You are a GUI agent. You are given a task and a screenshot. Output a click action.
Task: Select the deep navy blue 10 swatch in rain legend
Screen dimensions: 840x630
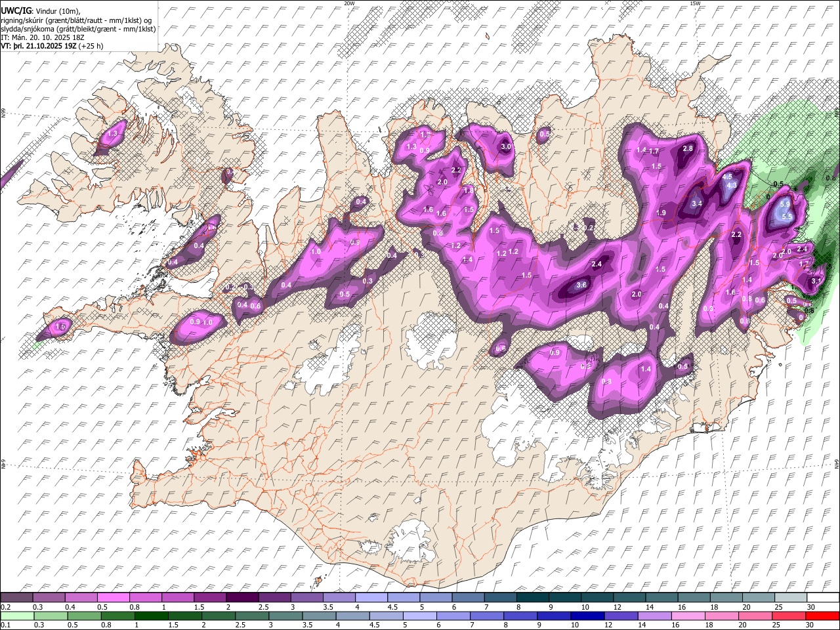click(587, 616)
